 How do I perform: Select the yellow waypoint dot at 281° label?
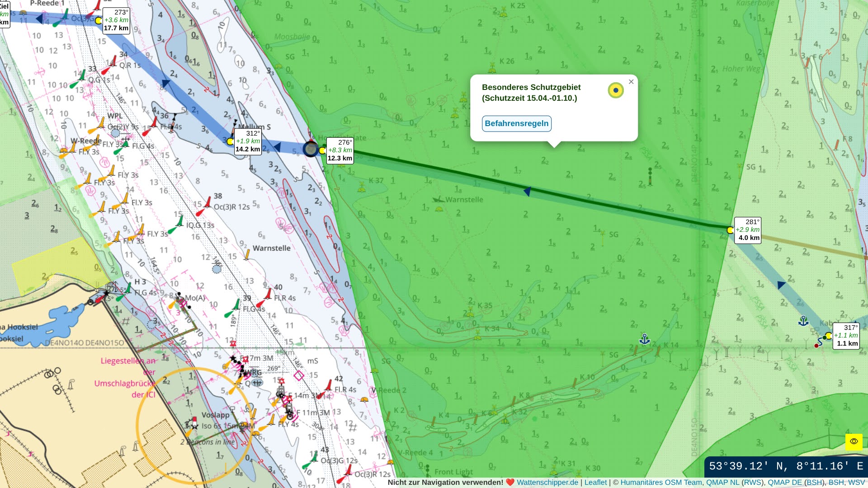click(730, 230)
